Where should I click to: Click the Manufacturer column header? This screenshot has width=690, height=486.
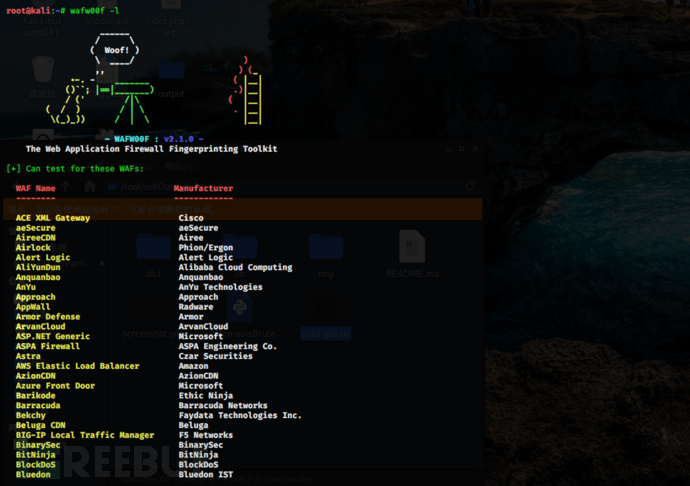click(x=203, y=188)
